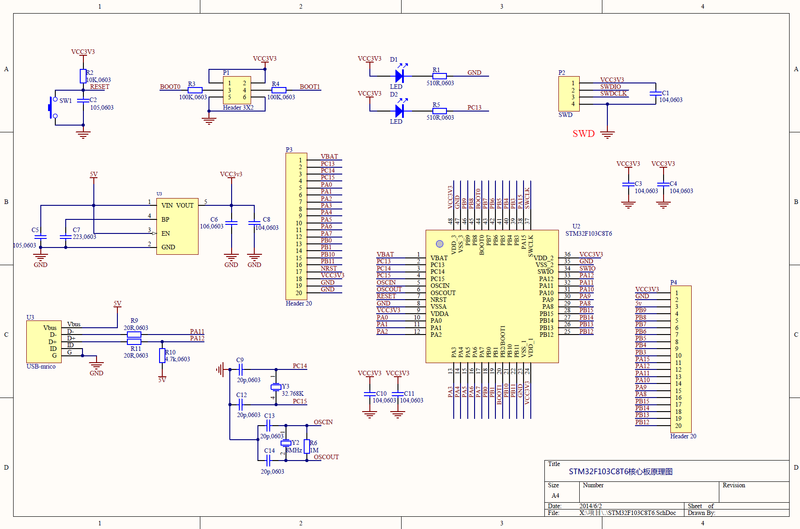The width and height of the screenshot is (800, 529).
Task: Select resistor R3 on the BOOT0 line
Action: pyautogui.click(x=195, y=90)
